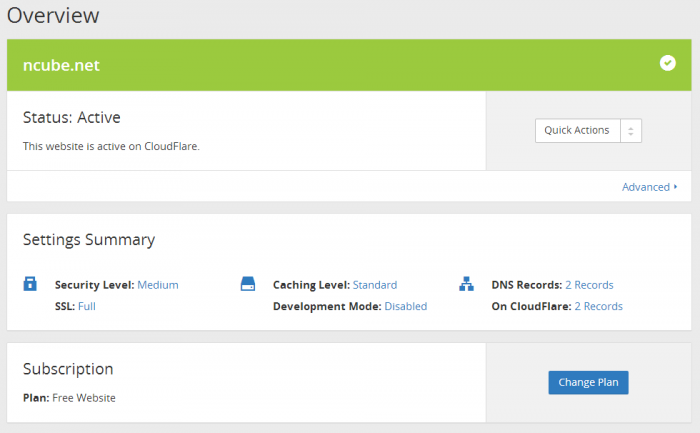700x433 pixels.
Task: Open the Medium security level link
Action: 158,285
